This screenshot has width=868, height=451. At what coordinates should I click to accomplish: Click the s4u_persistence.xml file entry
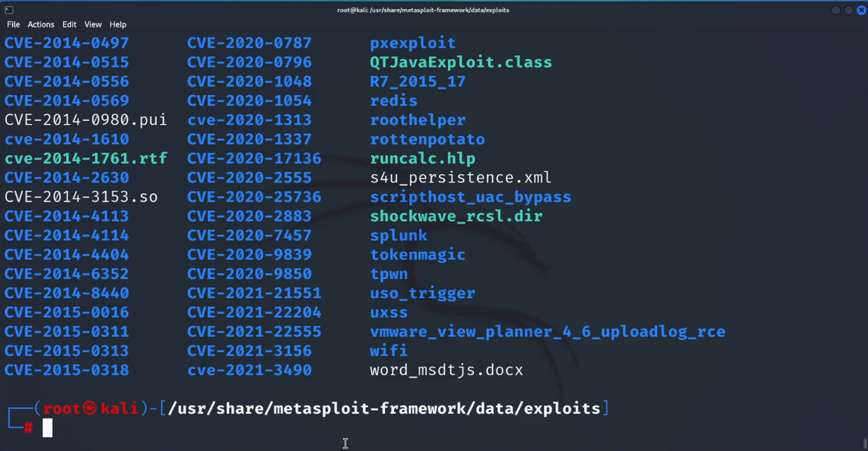(460, 177)
